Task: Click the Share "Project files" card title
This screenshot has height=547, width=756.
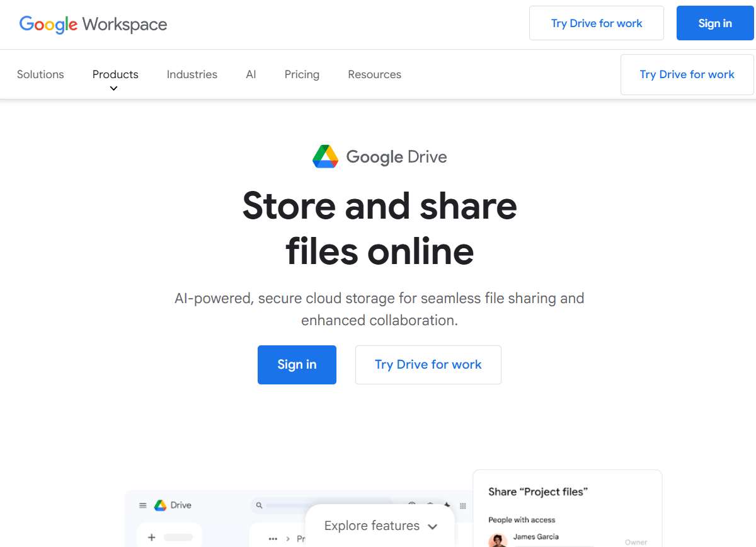Action: click(538, 492)
